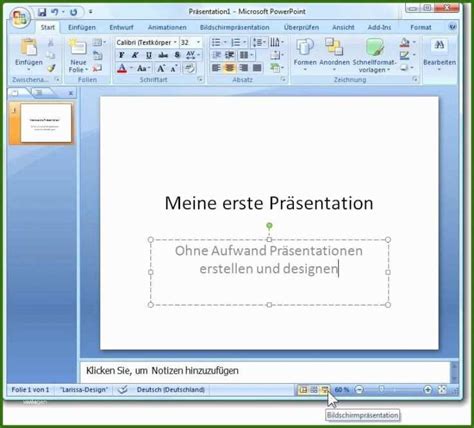474x428 pixels.
Task: Expand the numbered list options arrow
Action: tap(245, 42)
